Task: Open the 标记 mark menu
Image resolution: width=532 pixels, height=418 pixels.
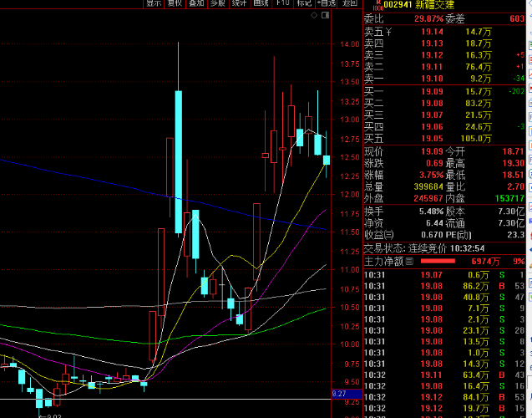Action: 304,3
